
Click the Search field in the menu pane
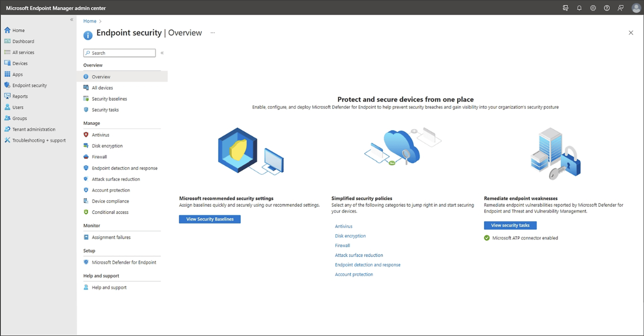pos(119,53)
